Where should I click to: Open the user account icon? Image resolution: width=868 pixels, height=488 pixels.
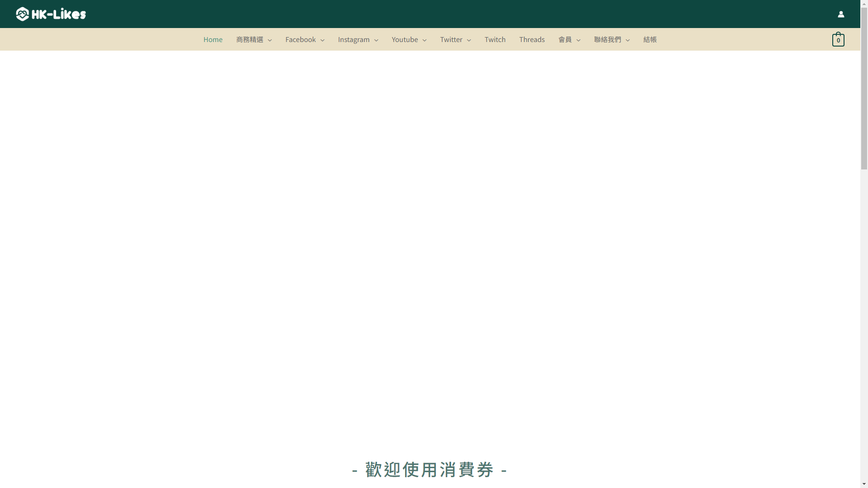point(841,14)
